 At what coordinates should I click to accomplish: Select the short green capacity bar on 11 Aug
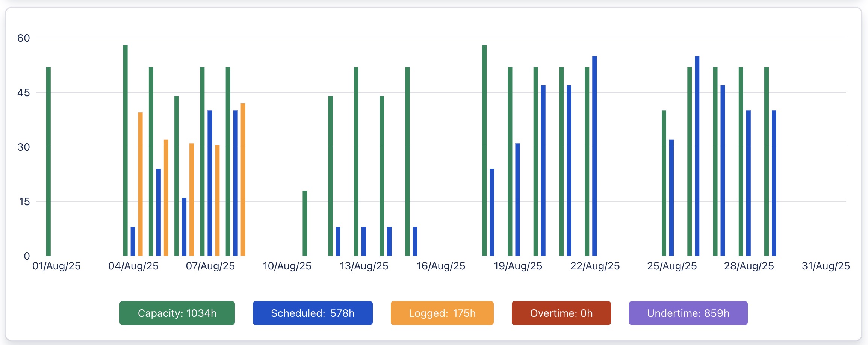(x=305, y=223)
